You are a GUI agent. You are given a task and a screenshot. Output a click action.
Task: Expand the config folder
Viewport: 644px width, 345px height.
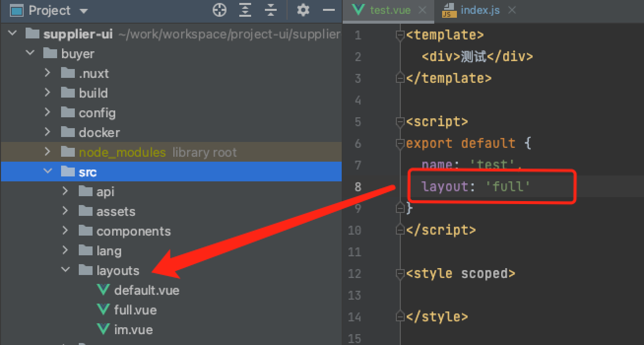click(47, 112)
